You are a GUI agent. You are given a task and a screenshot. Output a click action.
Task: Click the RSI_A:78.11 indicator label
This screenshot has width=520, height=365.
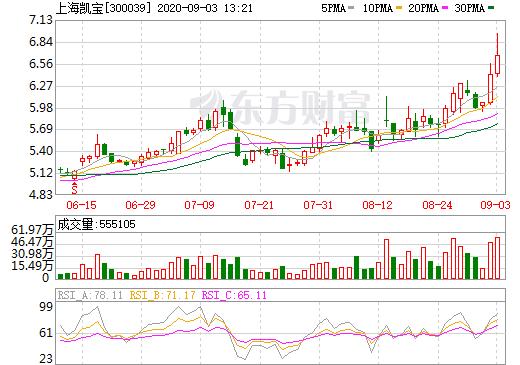90,295
